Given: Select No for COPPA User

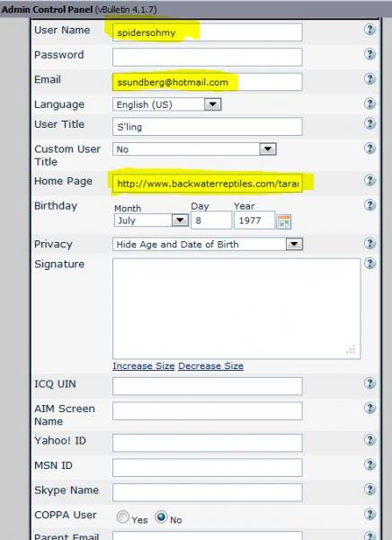Looking at the screenshot, I should pos(161,517).
